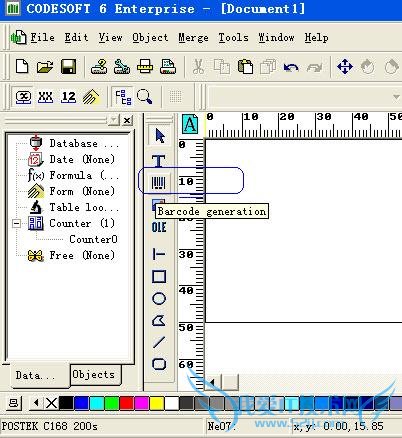Image resolution: width=402 pixels, height=438 pixels.
Task: Click the first display mode icon
Action: pos(23,97)
